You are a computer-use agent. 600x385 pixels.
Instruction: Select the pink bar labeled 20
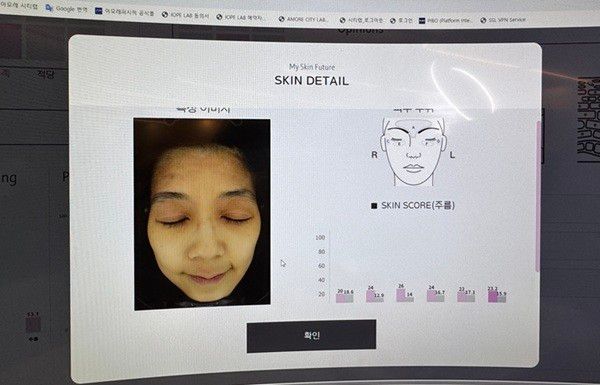pos(340,298)
